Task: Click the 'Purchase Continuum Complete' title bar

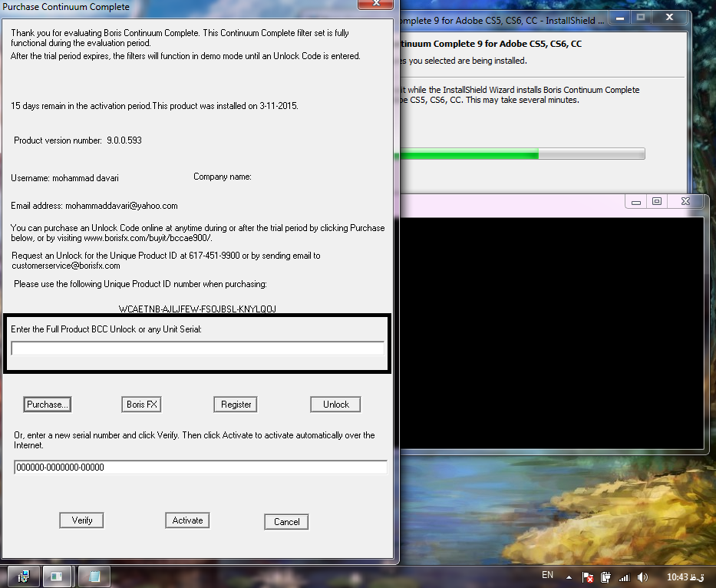Action: point(66,7)
